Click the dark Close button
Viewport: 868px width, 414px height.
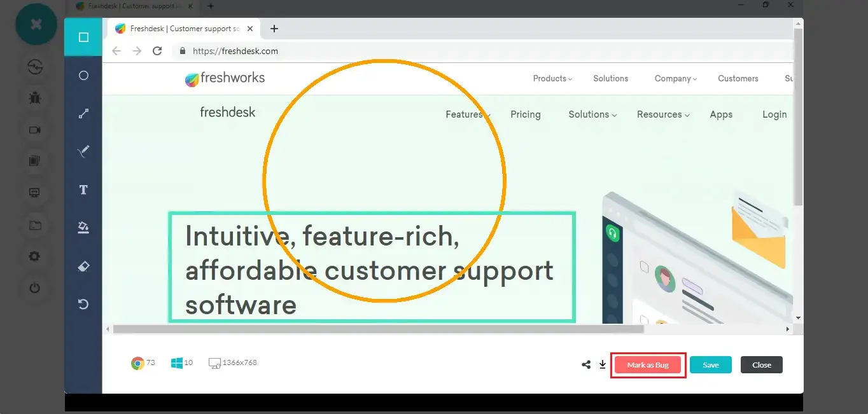coord(761,365)
